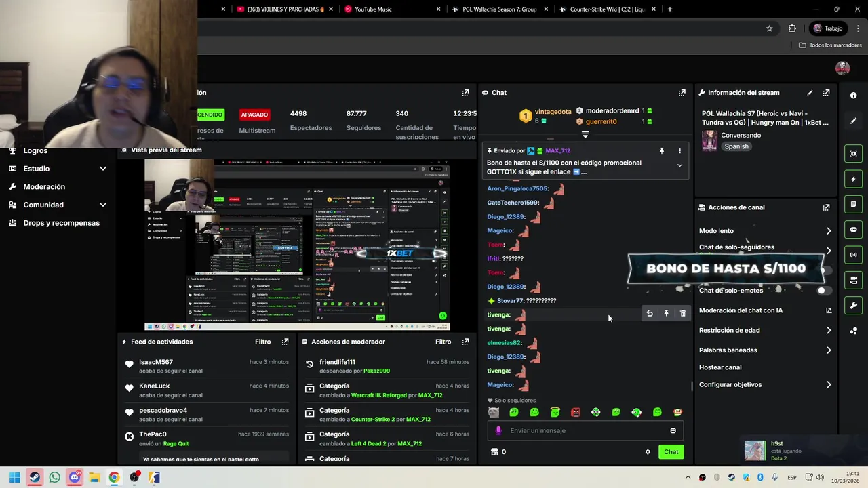This screenshot has height=488, width=868.
Task: Pin tivenga's highlighted chat message
Action: tap(666, 314)
